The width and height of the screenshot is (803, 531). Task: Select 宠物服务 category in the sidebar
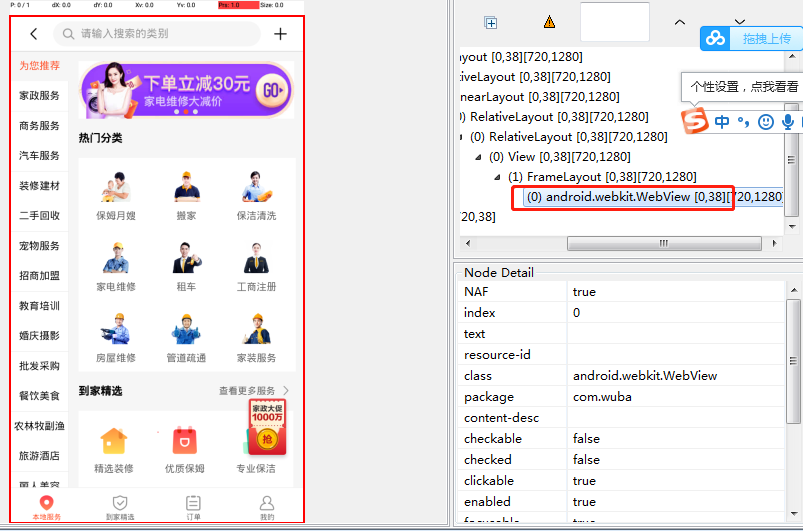[x=39, y=246]
